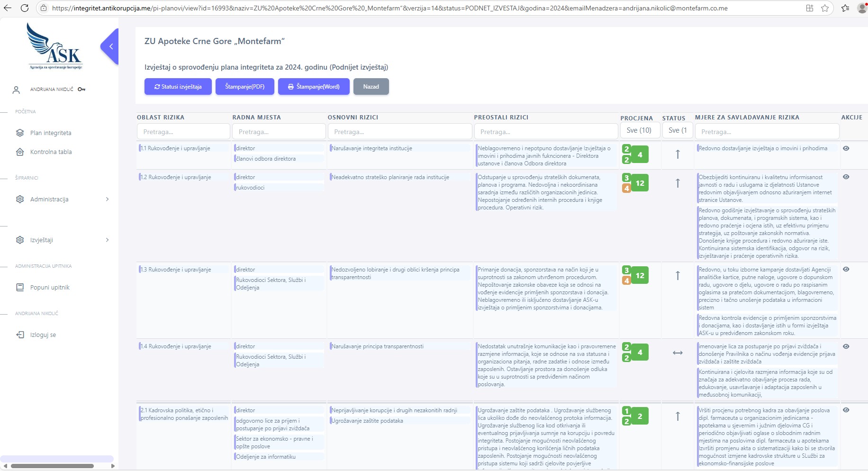Click the Popuni upitnik form icon
This screenshot has height=471, width=868.
[x=20, y=287]
